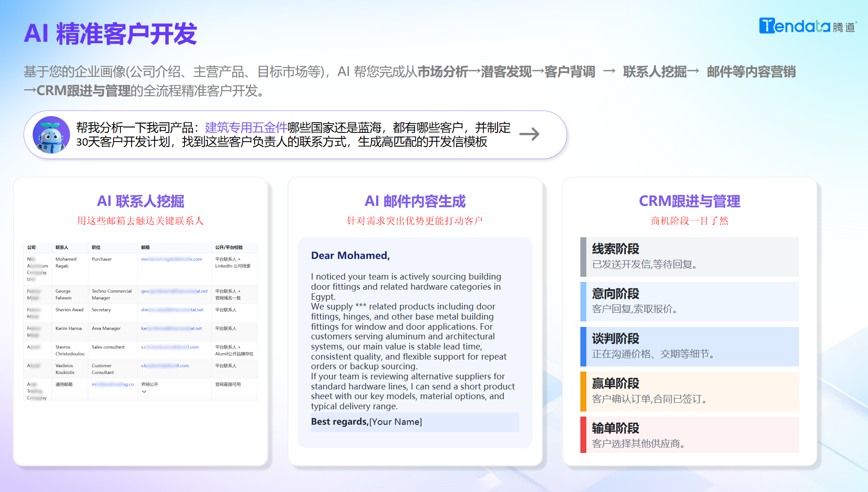Open the 通用邮箱 row email link
Viewport: 868px width, 492px height.
[113, 384]
